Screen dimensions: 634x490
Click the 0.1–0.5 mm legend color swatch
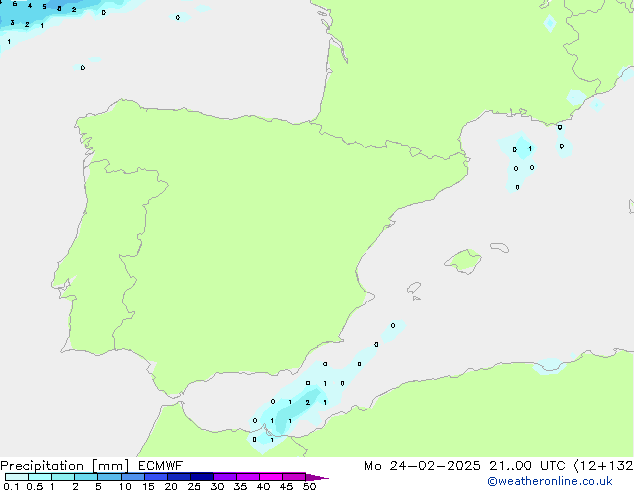tap(17, 477)
